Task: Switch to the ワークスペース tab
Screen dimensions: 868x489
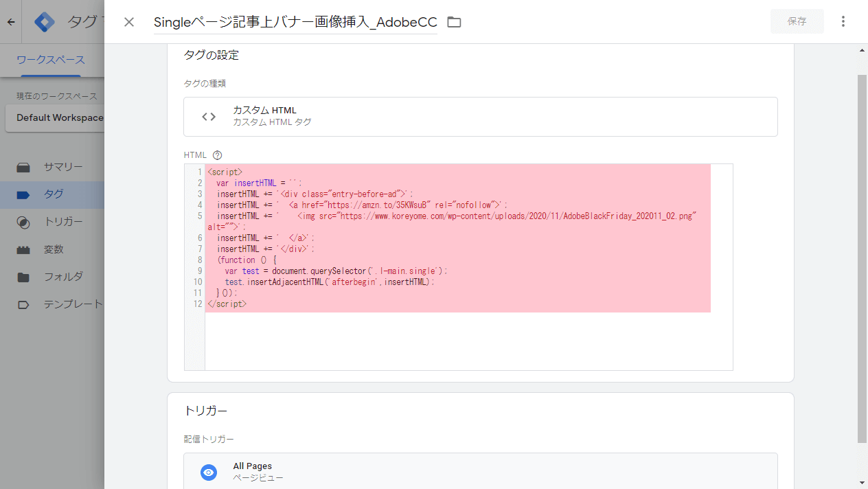Action: tap(51, 60)
